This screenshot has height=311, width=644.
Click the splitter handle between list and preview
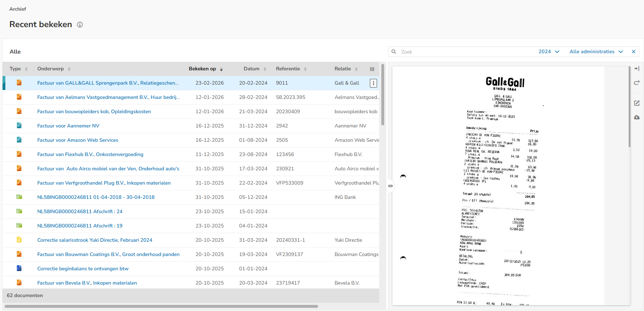(x=391, y=186)
